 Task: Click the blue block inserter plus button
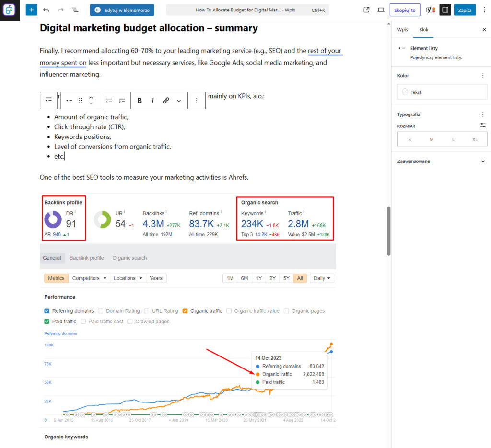coord(31,10)
